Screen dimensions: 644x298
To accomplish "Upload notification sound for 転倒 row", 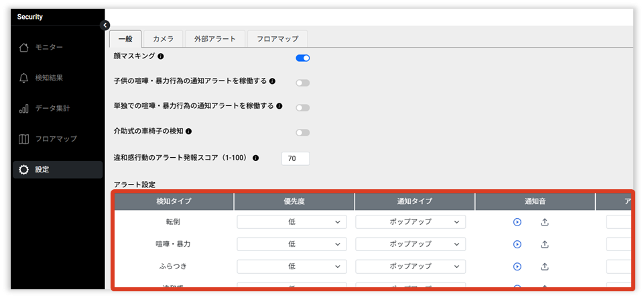I will pos(545,222).
